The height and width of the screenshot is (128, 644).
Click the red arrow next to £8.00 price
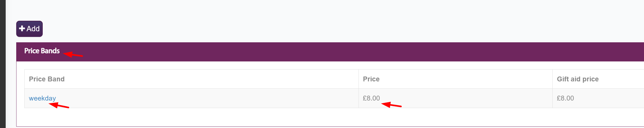coord(391,105)
